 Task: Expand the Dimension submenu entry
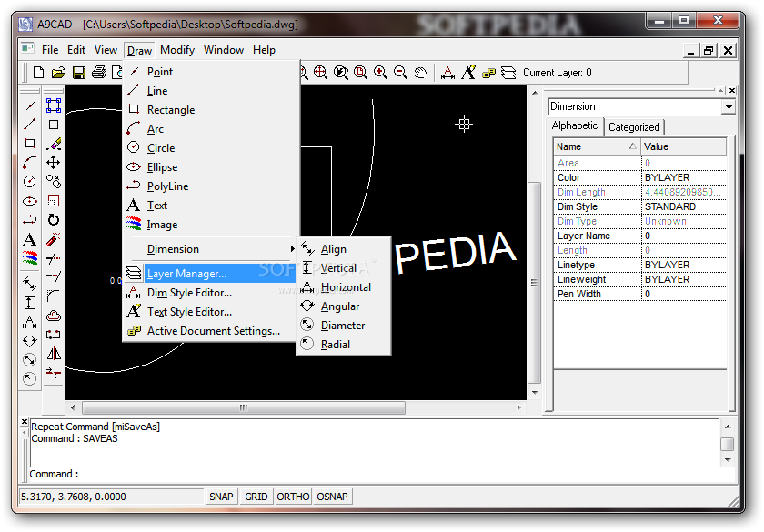point(210,249)
